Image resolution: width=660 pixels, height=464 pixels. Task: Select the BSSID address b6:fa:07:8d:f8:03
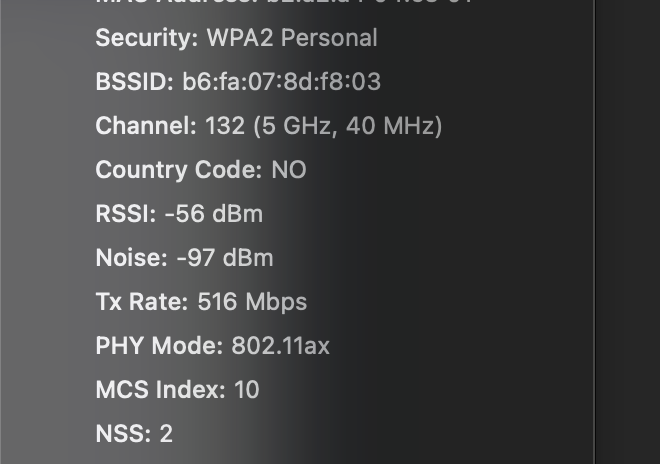[x=282, y=81]
